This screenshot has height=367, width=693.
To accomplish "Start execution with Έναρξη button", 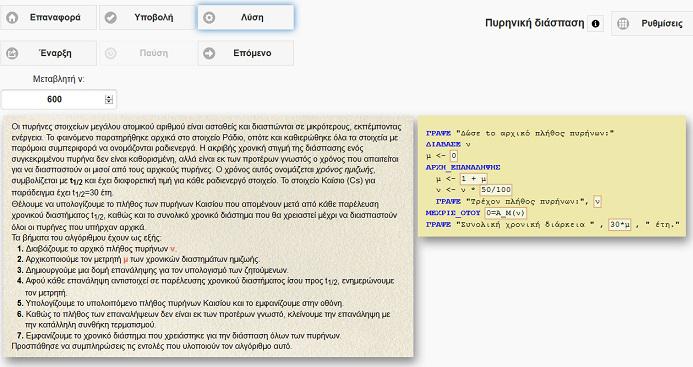I will (x=48, y=53).
